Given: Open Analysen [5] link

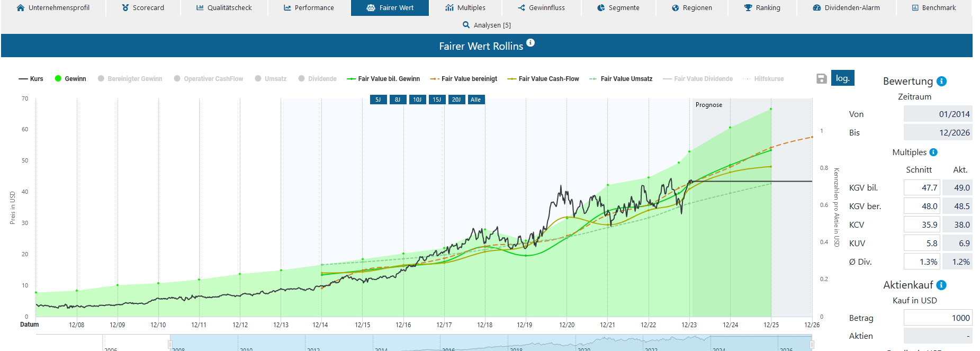Looking at the screenshot, I should click(x=487, y=25).
